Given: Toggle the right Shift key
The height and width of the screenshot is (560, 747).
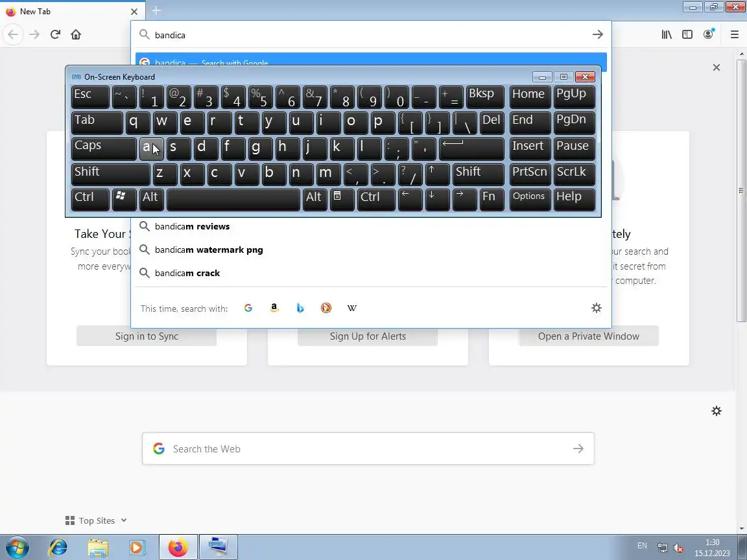Looking at the screenshot, I should 479,174.
